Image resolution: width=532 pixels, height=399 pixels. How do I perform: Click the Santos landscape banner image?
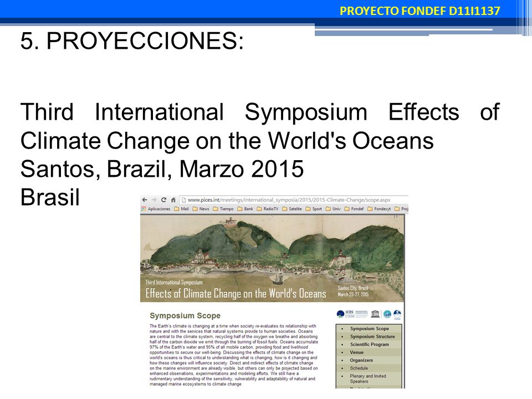(x=272, y=259)
